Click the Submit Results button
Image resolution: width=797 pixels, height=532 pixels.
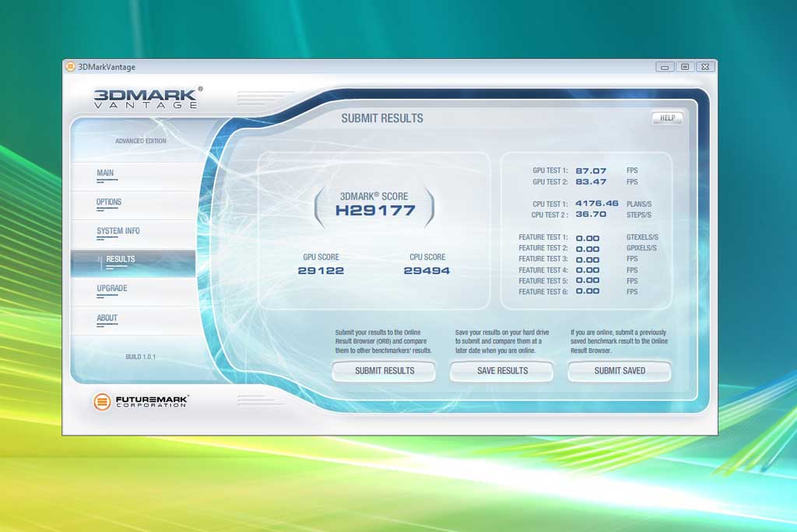384,371
